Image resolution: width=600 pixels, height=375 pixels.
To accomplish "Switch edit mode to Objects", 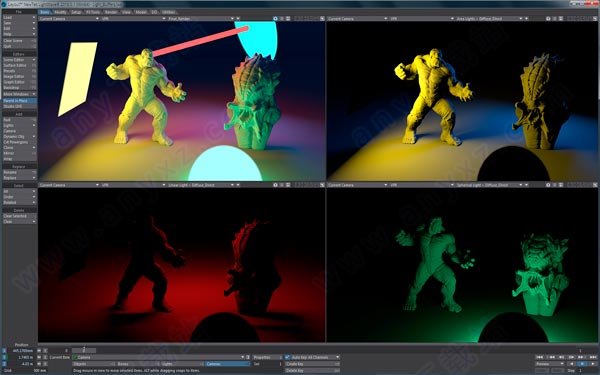I will (x=93, y=364).
